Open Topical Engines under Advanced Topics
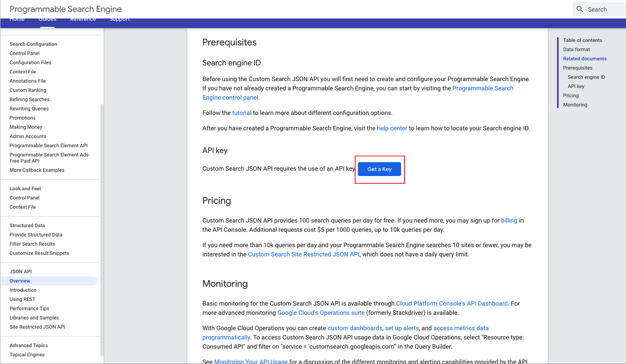626x364 pixels. click(x=27, y=355)
